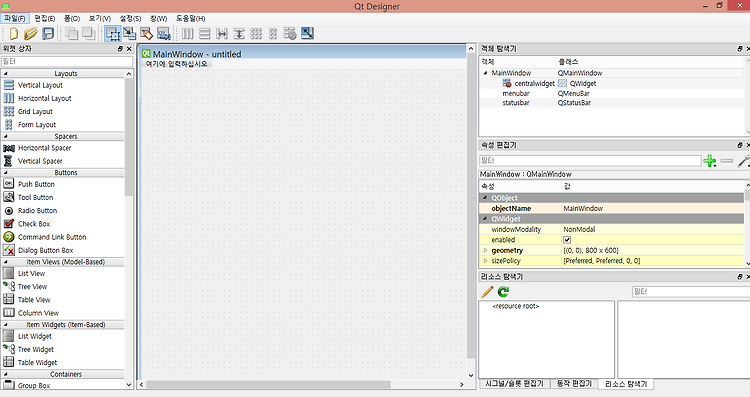
Task: Select centralwidget in object inspector
Action: tap(534, 83)
